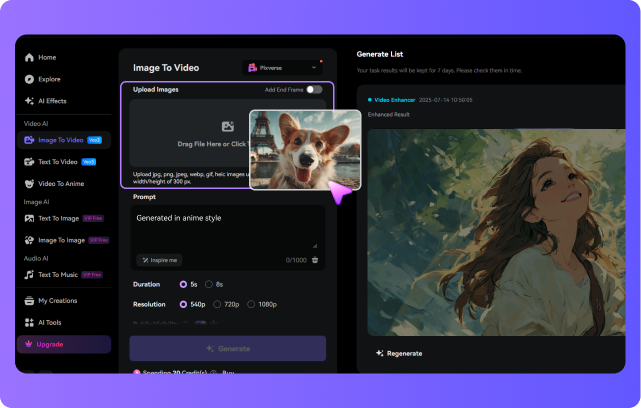Screen dimensions: 641x408
Task: Click the Video Enhancer task label
Action: point(394,100)
